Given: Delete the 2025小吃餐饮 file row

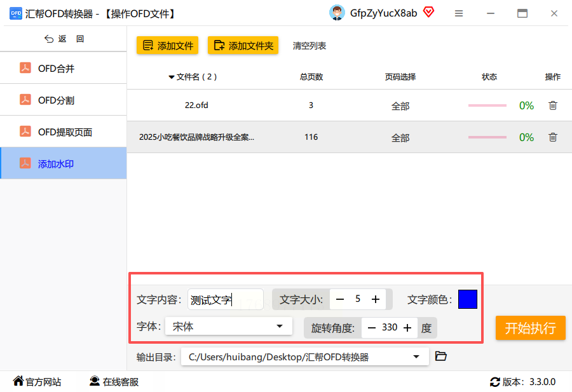Looking at the screenshot, I should tap(553, 137).
